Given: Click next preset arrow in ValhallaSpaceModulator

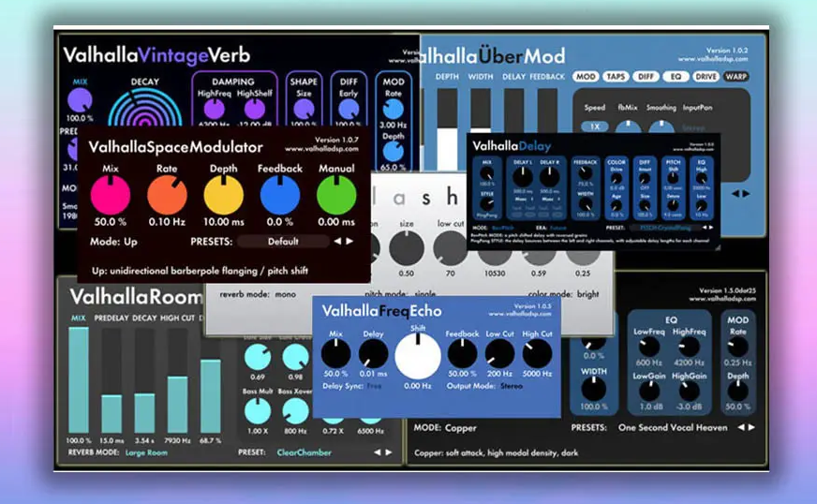Looking at the screenshot, I should (350, 242).
